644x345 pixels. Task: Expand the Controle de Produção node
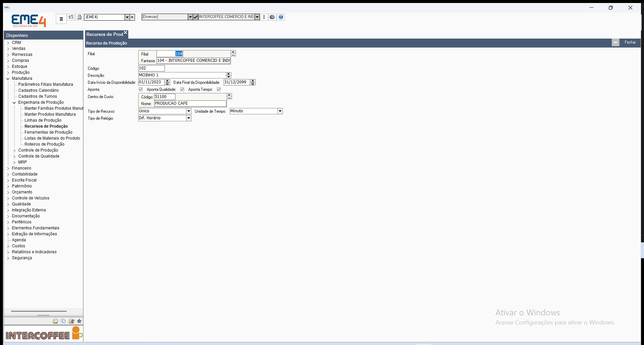coord(14,151)
